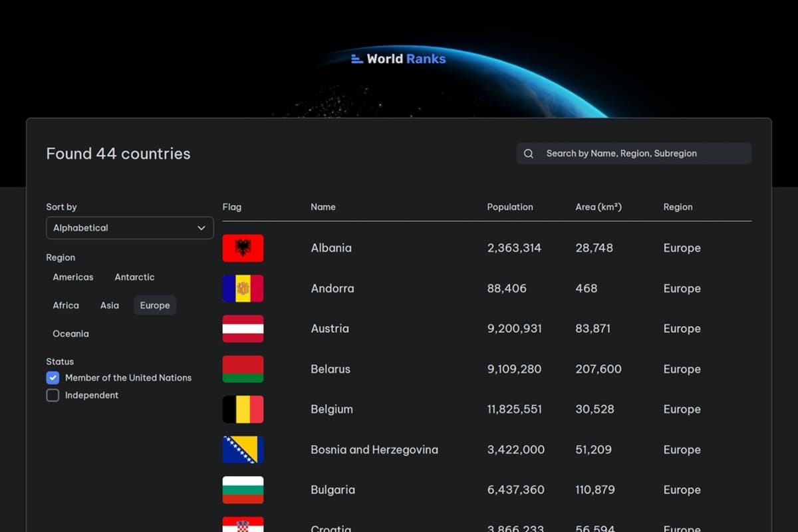Click Andorra's area 468
Image resolution: width=798 pixels, height=532 pixels.
pos(587,289)
